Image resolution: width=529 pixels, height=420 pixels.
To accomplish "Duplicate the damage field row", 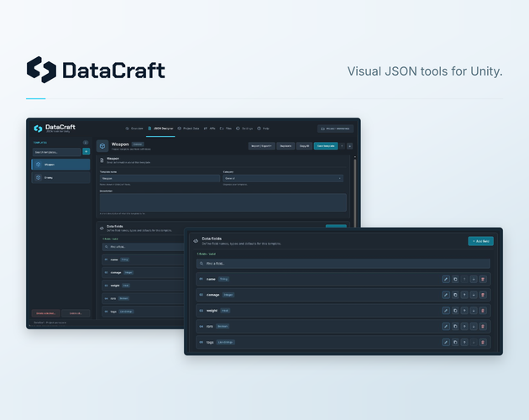I will [x=455, y=295].
